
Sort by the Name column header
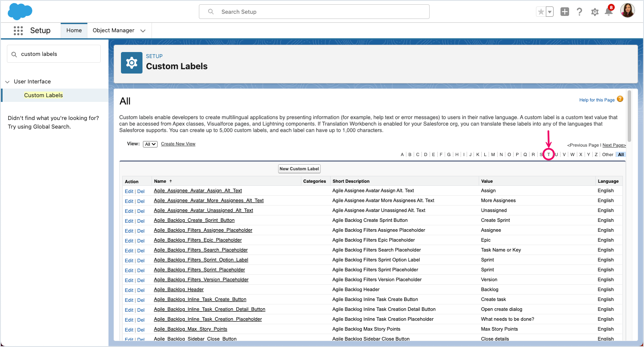coord(160,181)
